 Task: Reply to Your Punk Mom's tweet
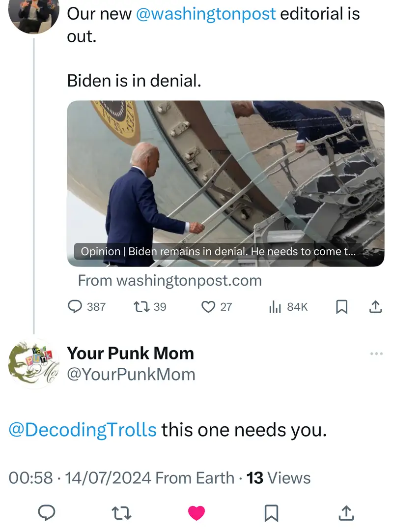pyautogui.click(x=47, y=513)
